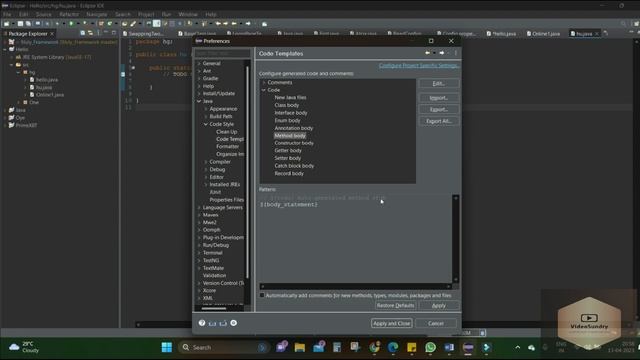The image size is (640, 360).
Task: Click the Pattern box vertical scrollbar
Action: pyautogui.click(x=456, y=239)
